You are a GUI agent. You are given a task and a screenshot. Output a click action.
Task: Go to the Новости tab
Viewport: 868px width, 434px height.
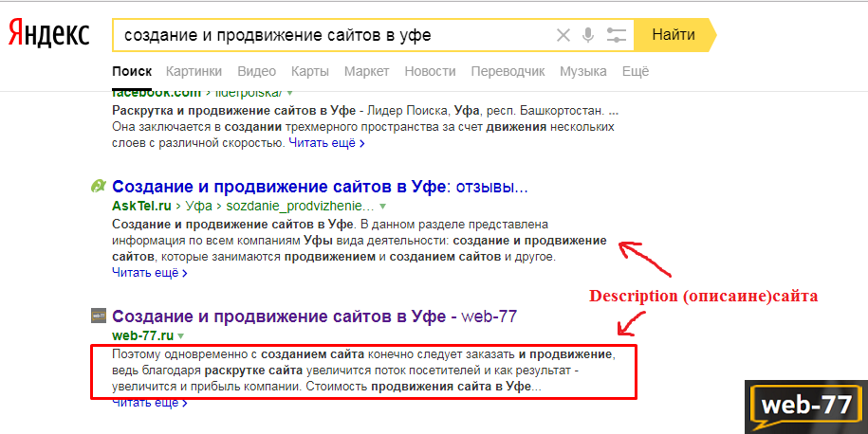(x=430, y=71)
